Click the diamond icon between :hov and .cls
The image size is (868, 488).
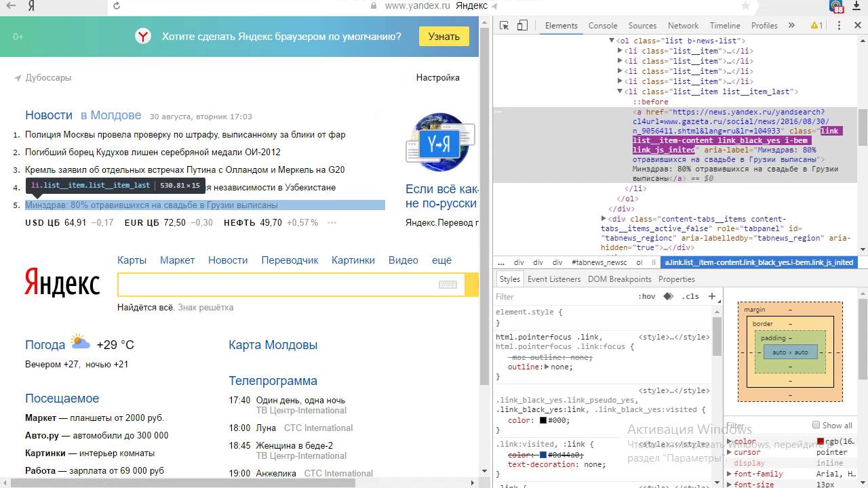point(668,296)
